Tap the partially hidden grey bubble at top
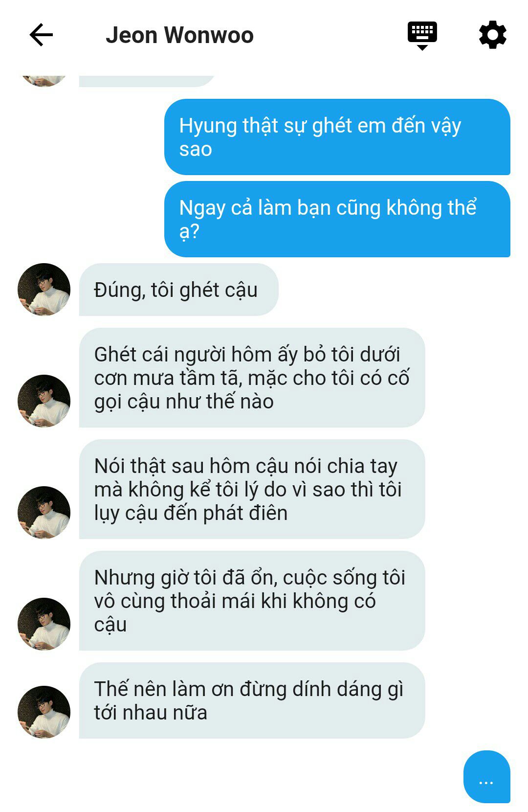 (147, 81)
